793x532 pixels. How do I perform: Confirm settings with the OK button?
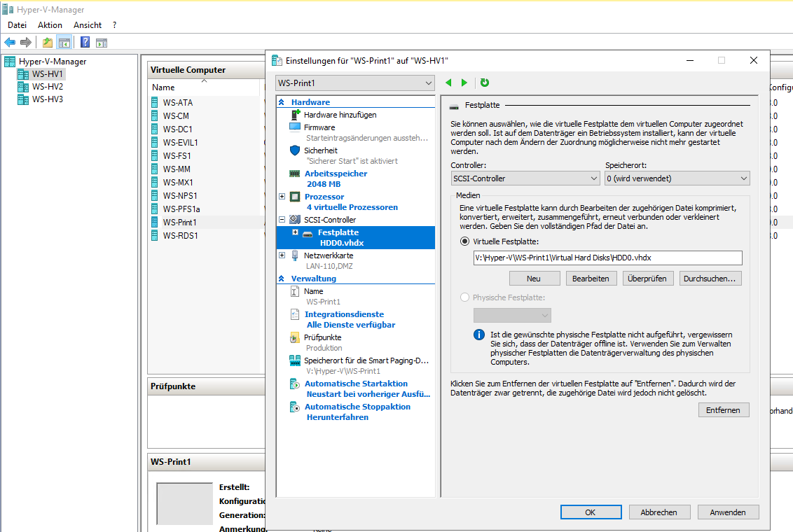coord(591,512)
